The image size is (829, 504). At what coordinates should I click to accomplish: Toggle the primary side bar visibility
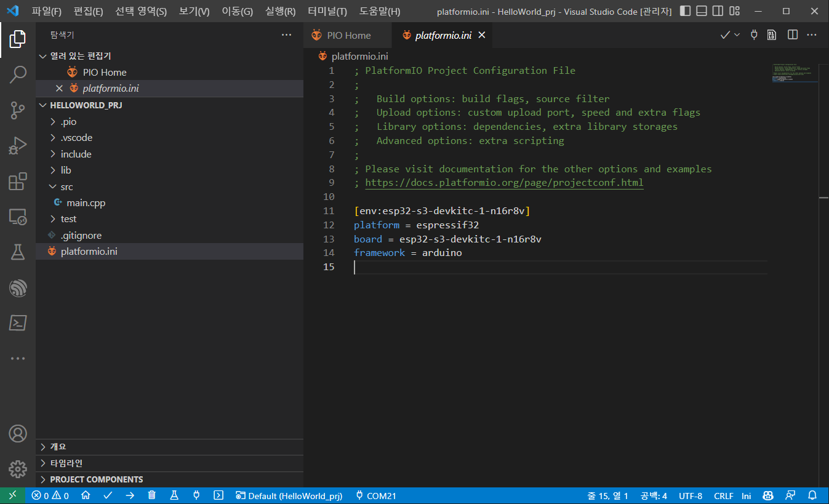[x=686, y=11]
